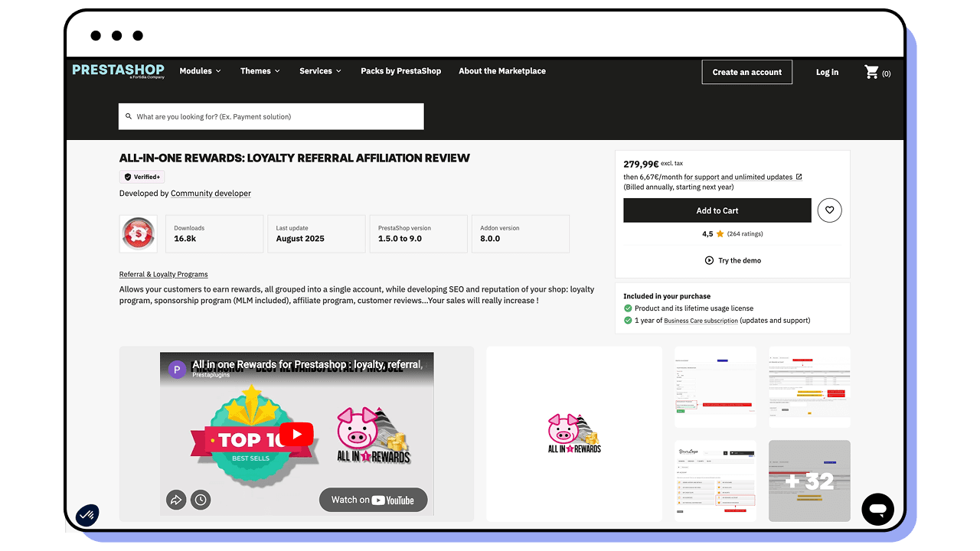Click the round badge in bottom-left corner

click(x=87, y=515)
